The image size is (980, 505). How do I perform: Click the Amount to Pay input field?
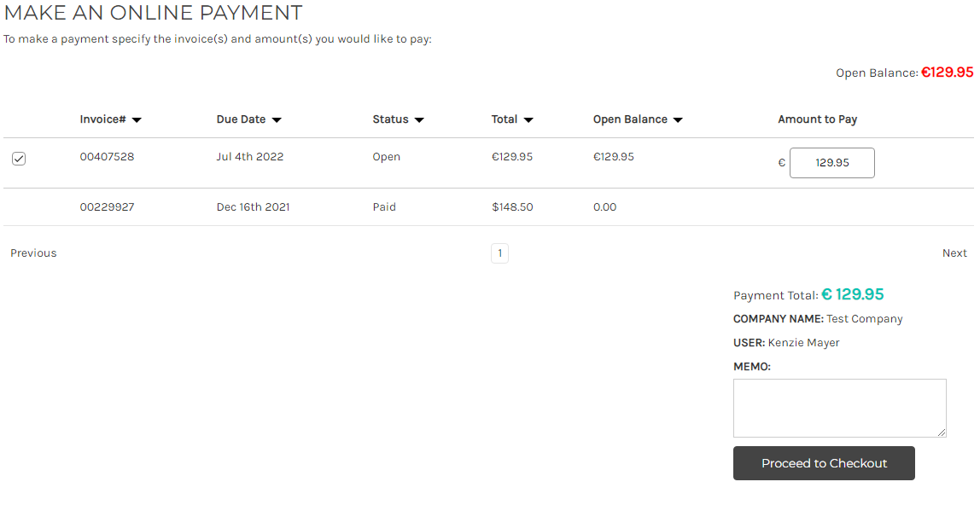[831, 163]
